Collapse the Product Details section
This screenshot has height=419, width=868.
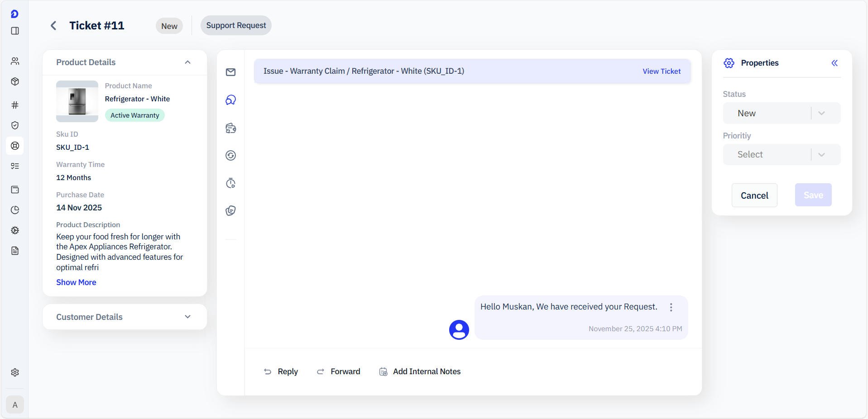coord(187,62)
